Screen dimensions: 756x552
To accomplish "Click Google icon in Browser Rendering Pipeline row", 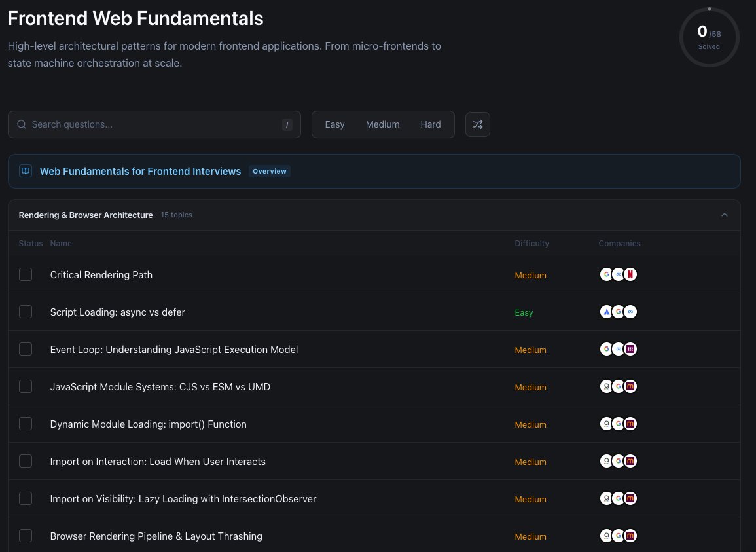I will (x=619, y=536).
